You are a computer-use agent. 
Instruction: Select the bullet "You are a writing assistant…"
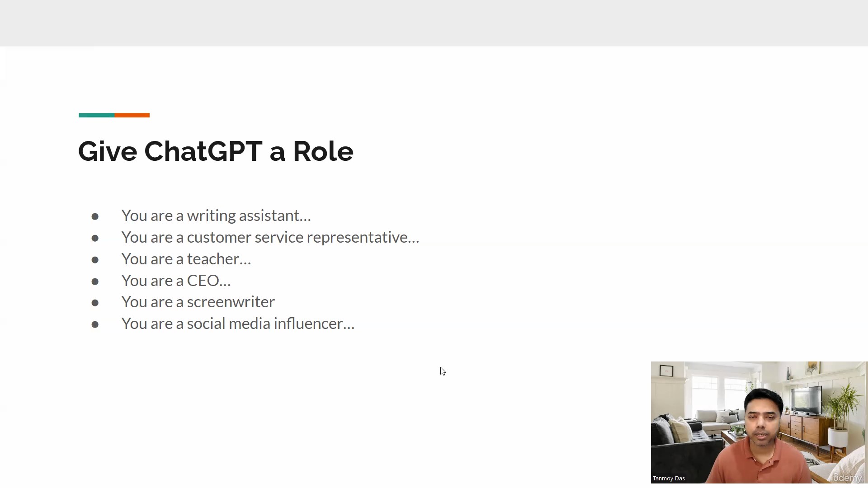(x=216, y=216)
